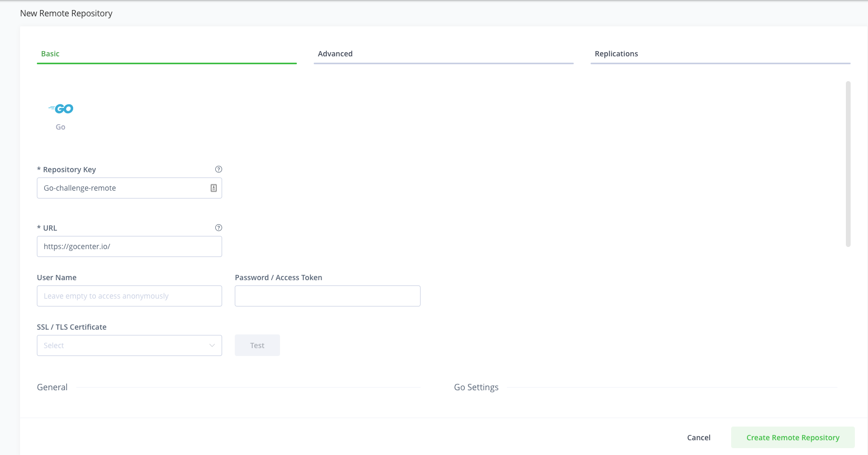Screen dimensions: 868x455
Task: Click the General section heading
Action: 52,387
